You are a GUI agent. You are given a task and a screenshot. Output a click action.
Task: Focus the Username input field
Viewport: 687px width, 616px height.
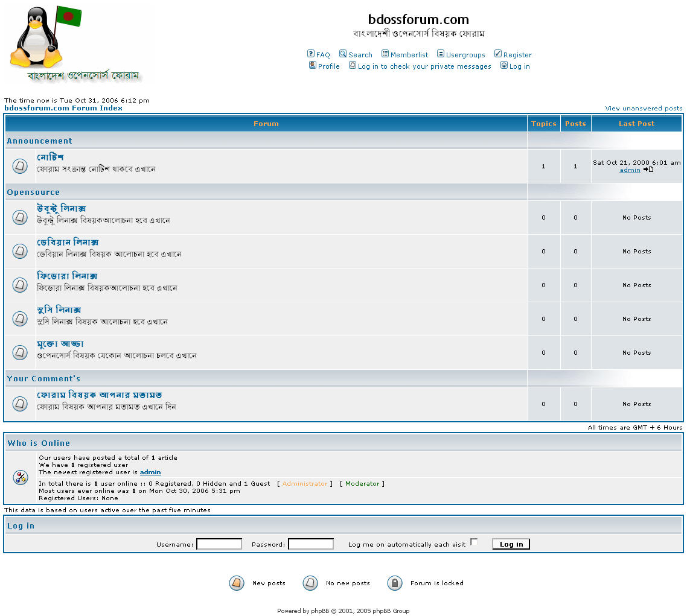point(219,544)
